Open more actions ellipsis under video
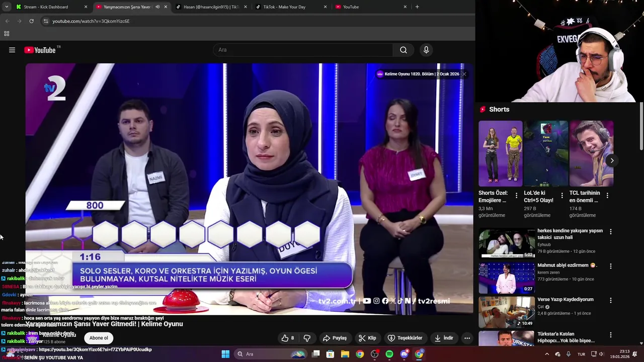This screenshot has height=362, width=644. 467,338
